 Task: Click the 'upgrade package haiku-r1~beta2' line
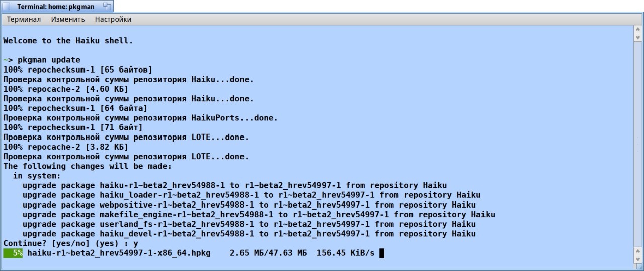pos(234,185)
